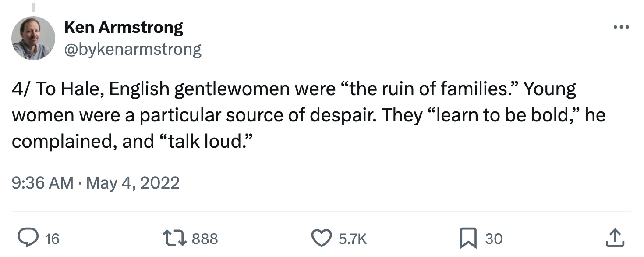Open the three-dot more options menu

point(621,27)
